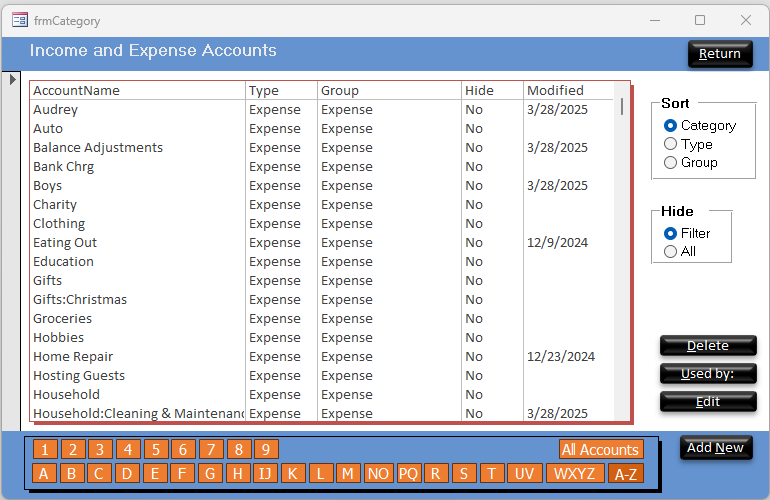
Task: Filter accounts starting with A
Action: point(44,474)
